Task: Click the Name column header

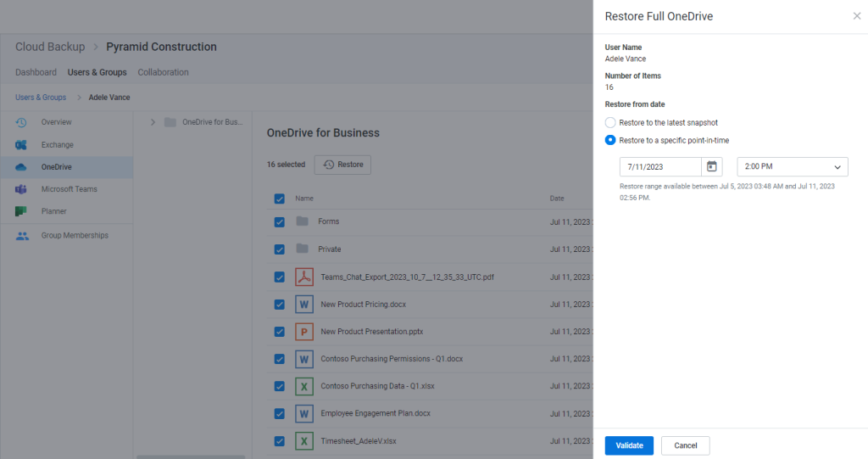Action: pos(304,199)
